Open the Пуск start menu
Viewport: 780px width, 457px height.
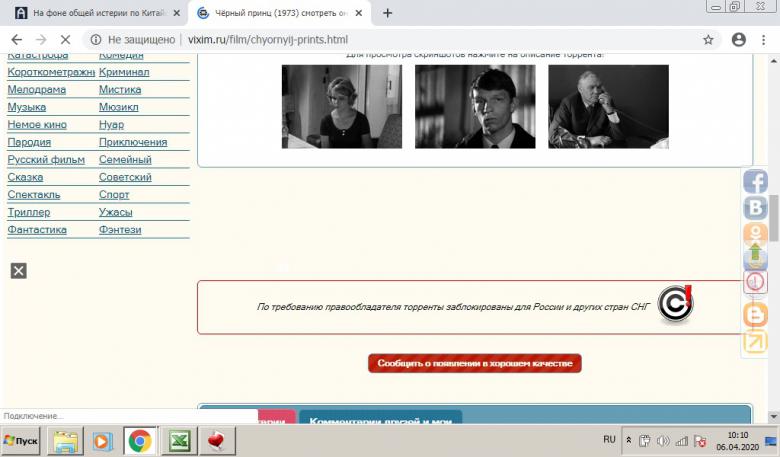pyautogui.click(x=20, y=441)
